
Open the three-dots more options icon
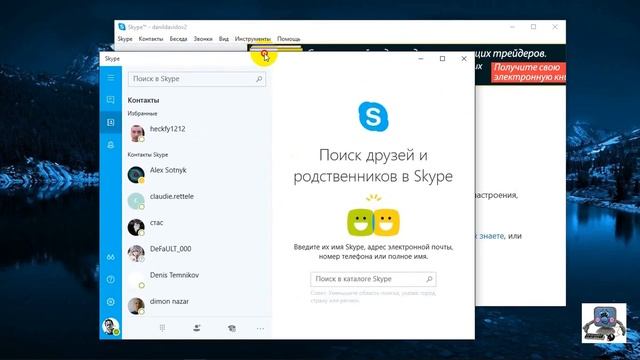260,329
